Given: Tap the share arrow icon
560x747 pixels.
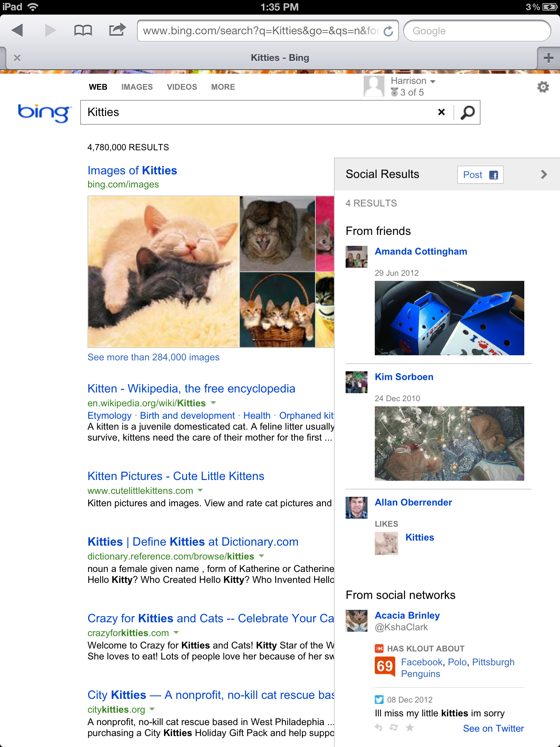Looking at the screenshot, I should point(117,30).
